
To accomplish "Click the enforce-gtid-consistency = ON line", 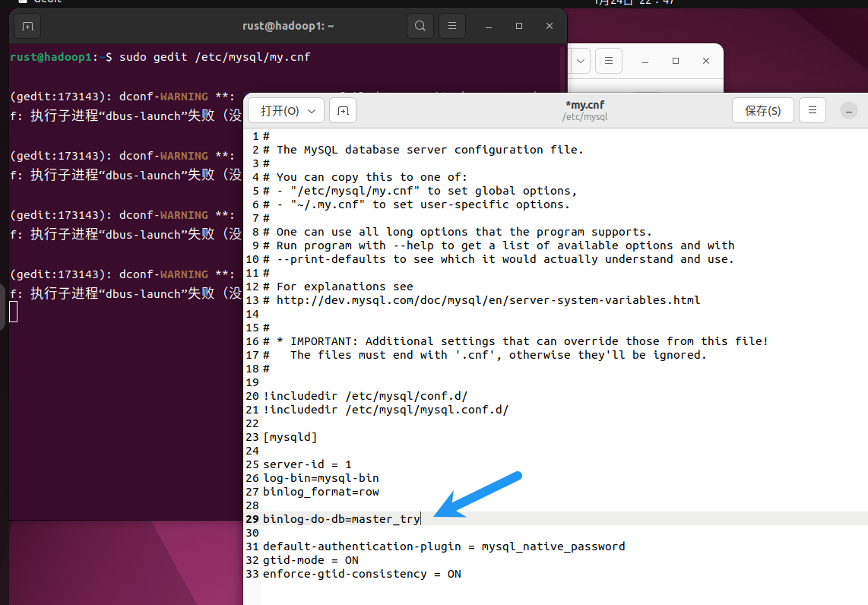I will click(362, 574).
